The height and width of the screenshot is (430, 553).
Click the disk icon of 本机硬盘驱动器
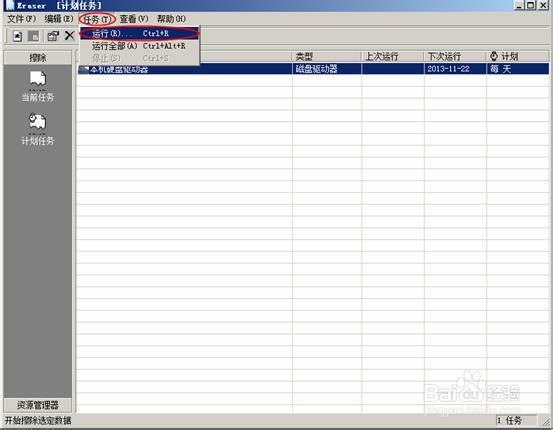click(84, 69)
